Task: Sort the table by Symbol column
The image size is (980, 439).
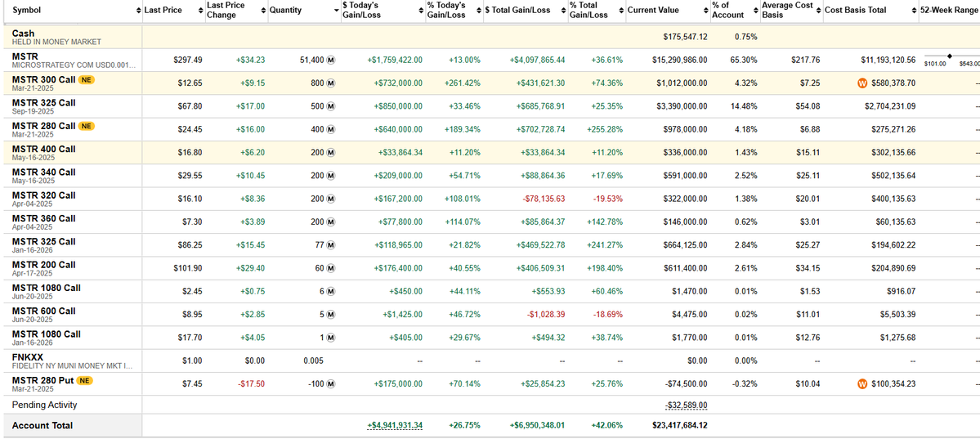Action: (26, 10)
